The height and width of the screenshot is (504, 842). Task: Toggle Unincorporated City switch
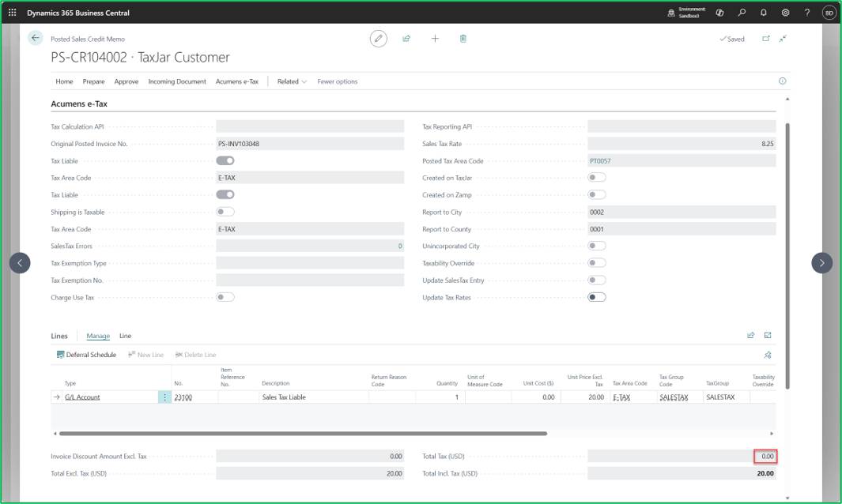coord(597,246)
